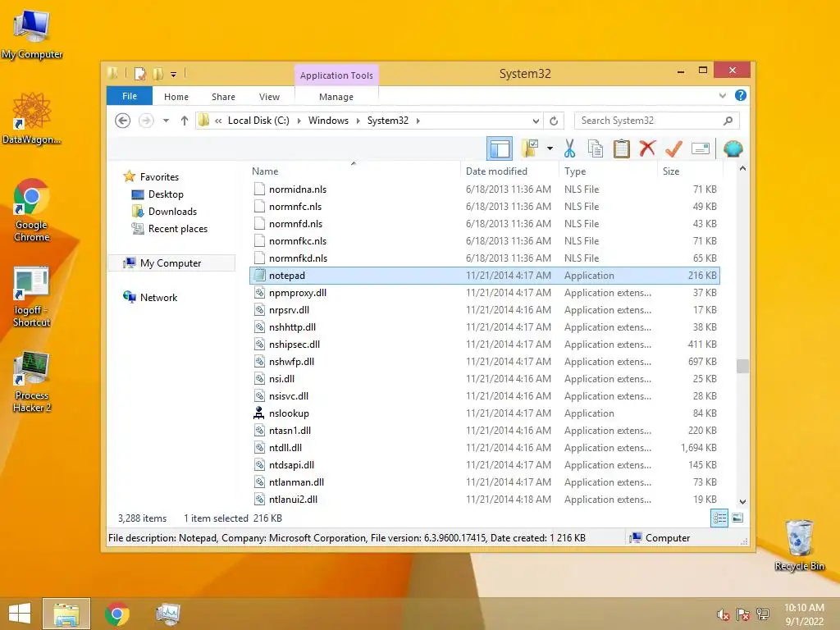The width and height of the screenshot is (840, 630).
Task: Click the Help question mark icon
Action: click(x=741, y=95)
